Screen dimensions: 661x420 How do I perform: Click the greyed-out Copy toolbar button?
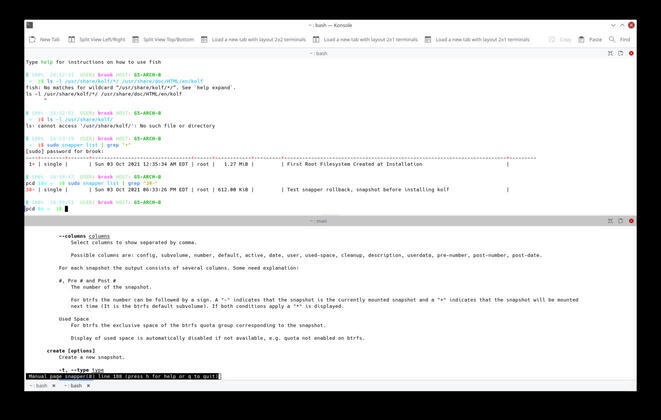(560, 40)
